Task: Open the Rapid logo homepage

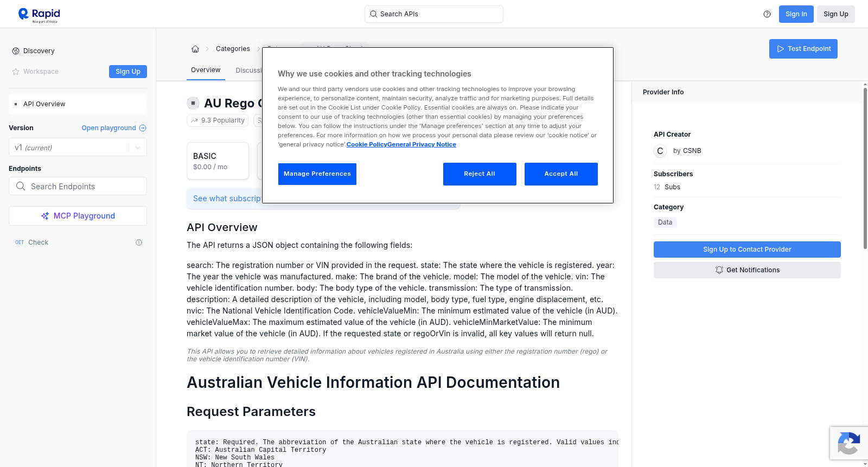Action: (39, 15)
